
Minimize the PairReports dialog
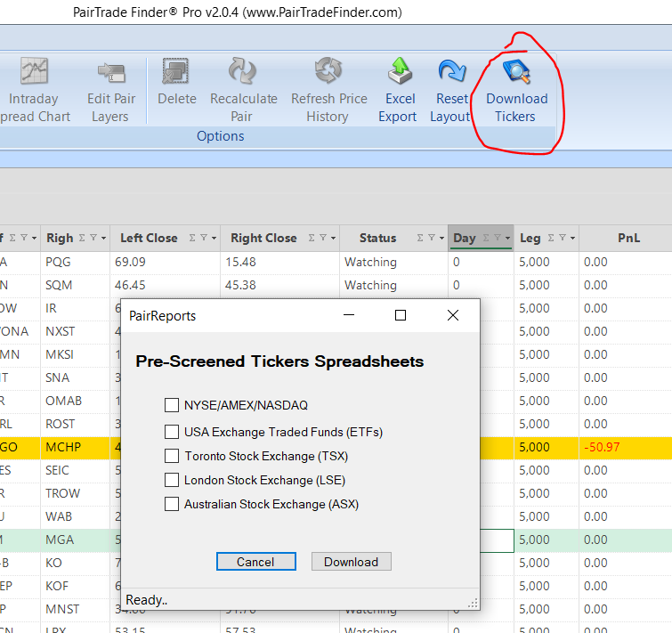[x=349, y=315]
